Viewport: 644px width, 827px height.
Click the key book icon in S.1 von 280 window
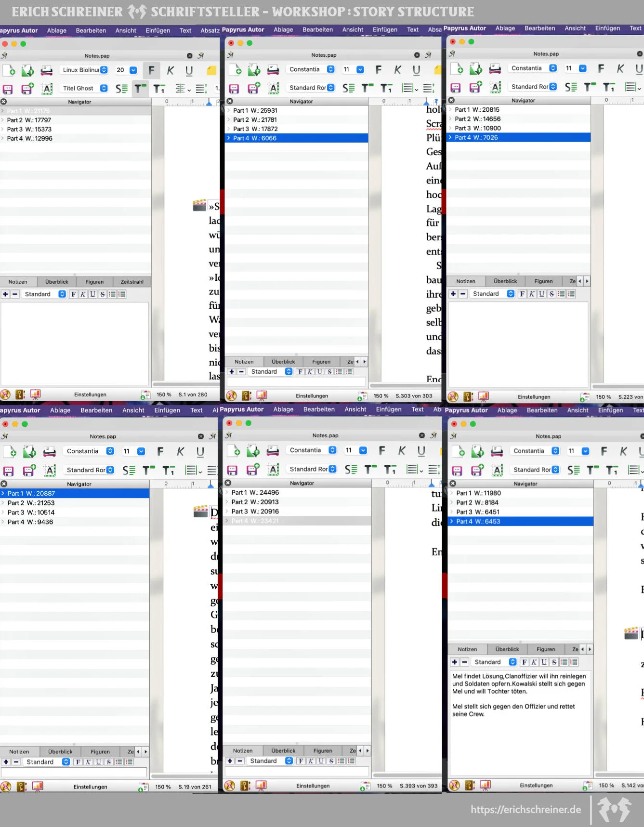coord(20,394)
